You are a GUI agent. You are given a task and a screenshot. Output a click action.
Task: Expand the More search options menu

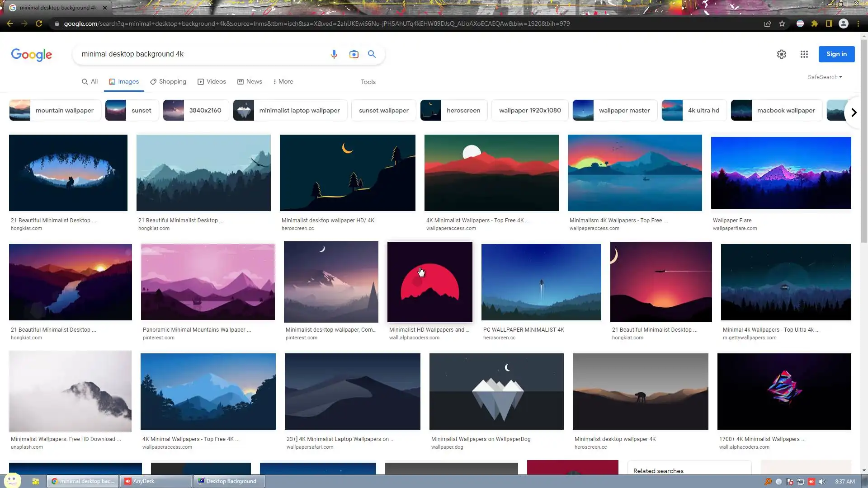click(x=283, y=82)
